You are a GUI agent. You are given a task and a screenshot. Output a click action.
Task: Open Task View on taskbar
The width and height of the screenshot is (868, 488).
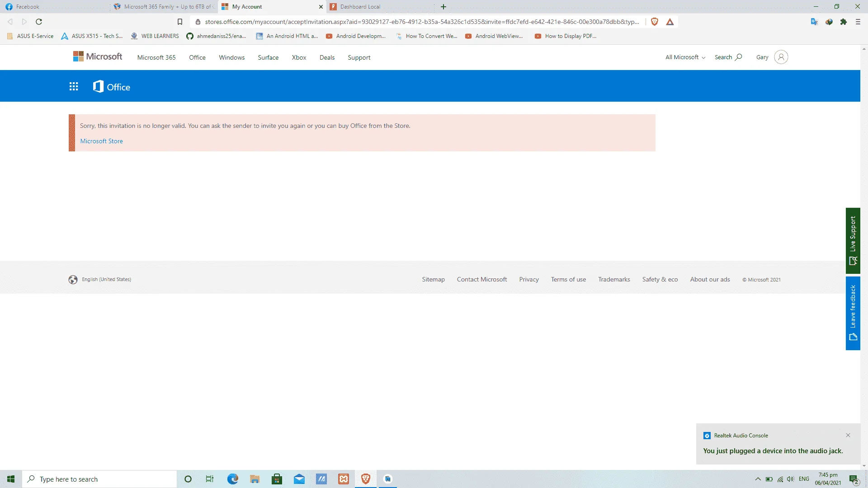click(x=210, y=479)
